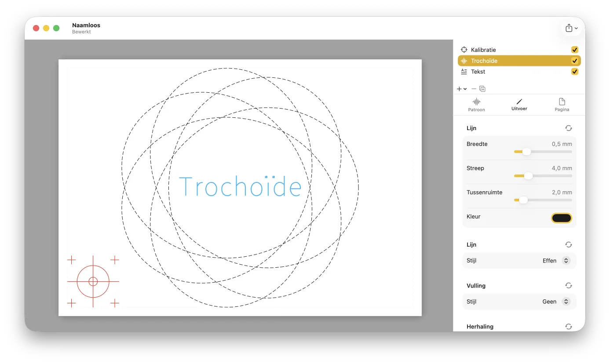
Task: Uncheck the Kalibratie layer visibility
Action: [x=575, y=50]
